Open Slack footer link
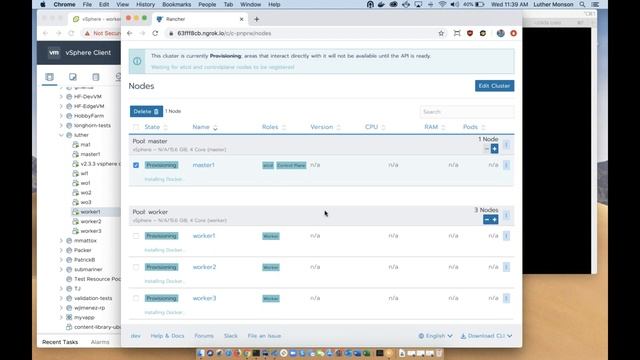The height and width of the screenshot is (360, 640). pos(231,336)
